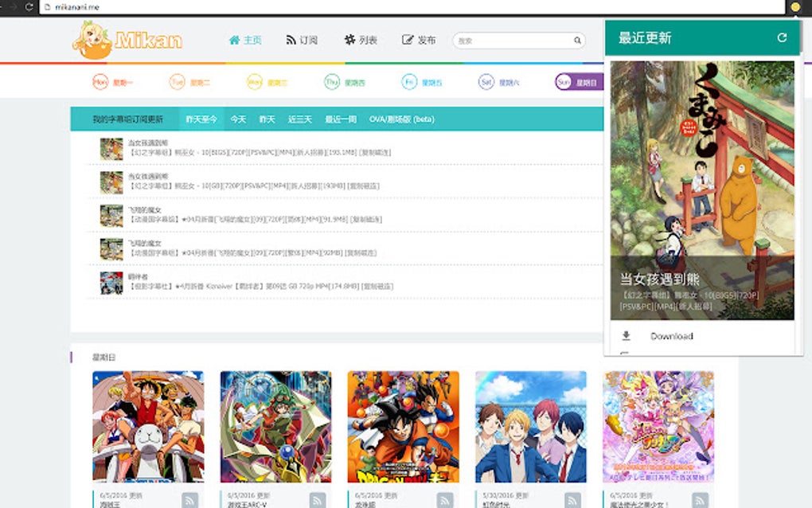
Task: Click the Download button in the extension popup
Action: click(x=673, y=337)
